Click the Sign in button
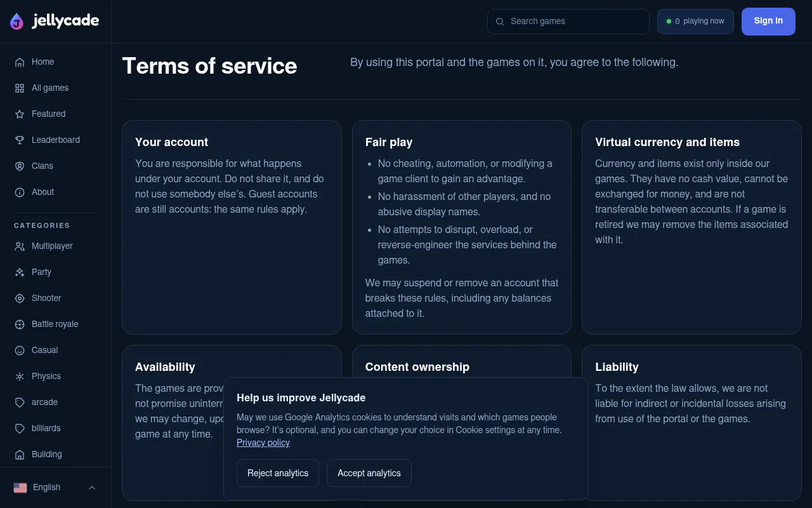812x508 pixels. pos(768,21)
